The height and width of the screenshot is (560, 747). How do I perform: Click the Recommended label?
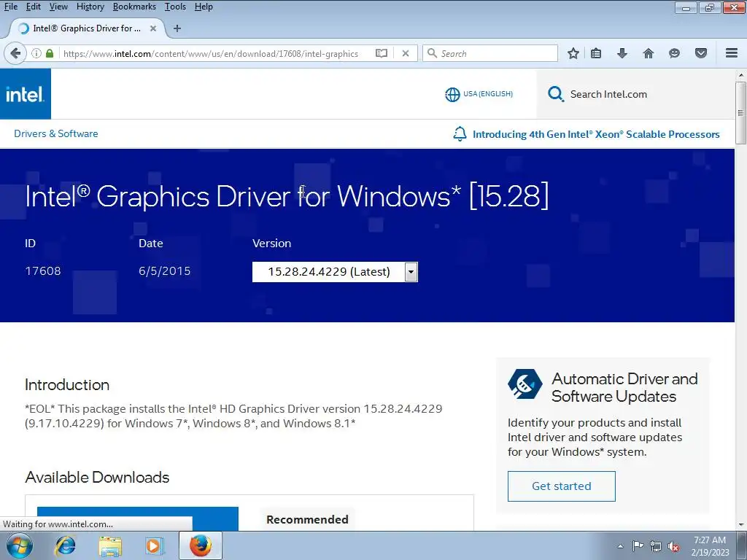tap(307, 519)
